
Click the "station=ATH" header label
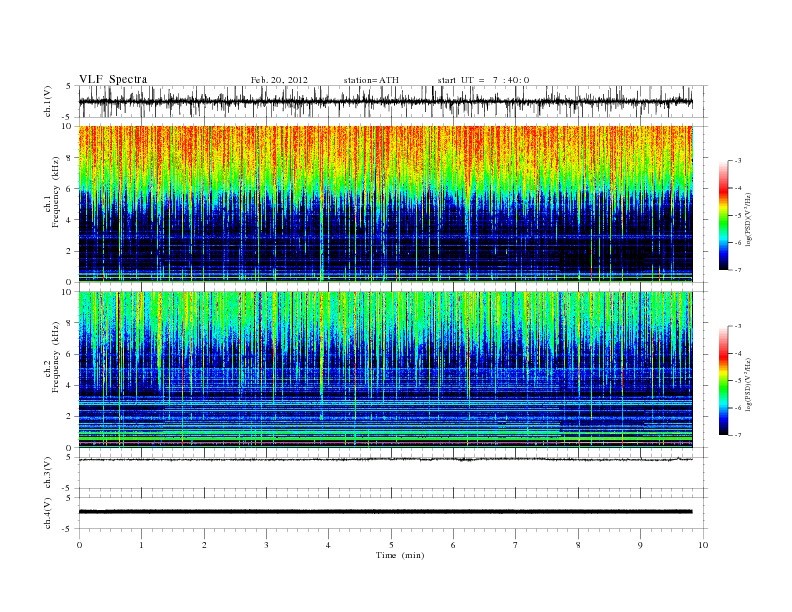(371, 80)
